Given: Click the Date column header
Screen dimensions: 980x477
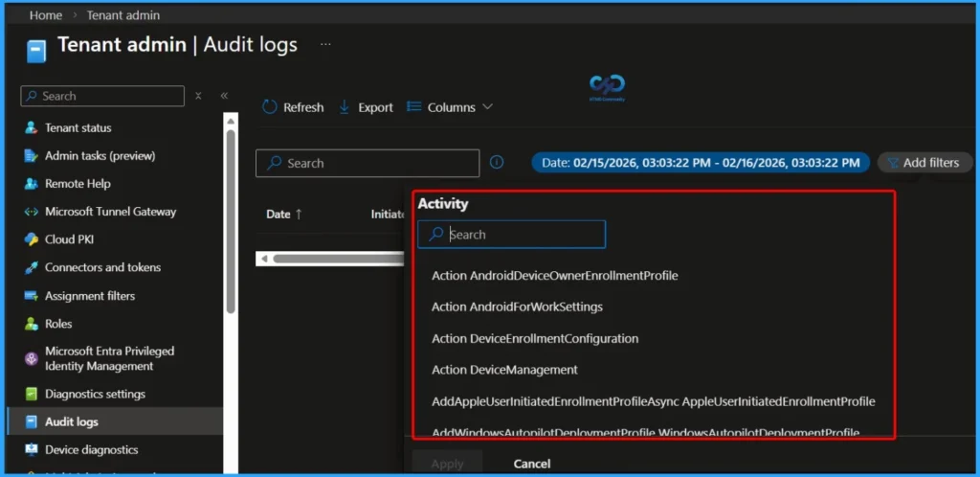Looking at the screenshot, I should 278,214.
